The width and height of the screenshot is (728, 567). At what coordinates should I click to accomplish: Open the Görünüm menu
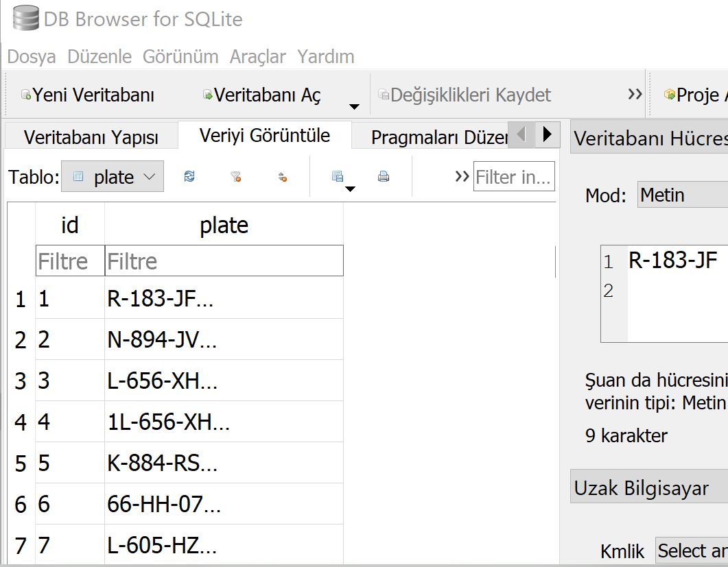coord(180,56)
